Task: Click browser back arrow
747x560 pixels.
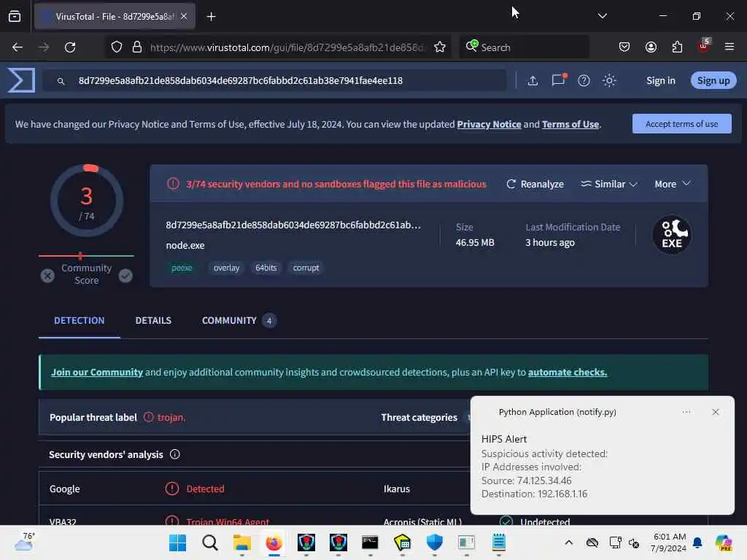Action: coord(18,47)
